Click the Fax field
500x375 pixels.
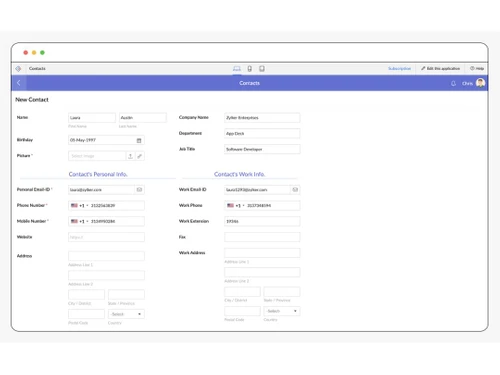click(x=262, y=237)
